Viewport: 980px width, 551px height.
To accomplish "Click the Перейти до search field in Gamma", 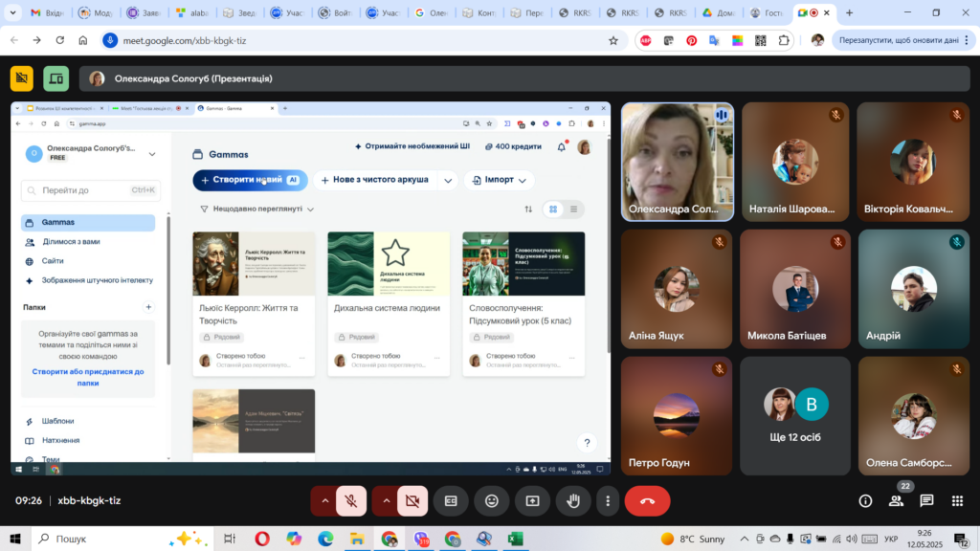I will tap(91, 190).
